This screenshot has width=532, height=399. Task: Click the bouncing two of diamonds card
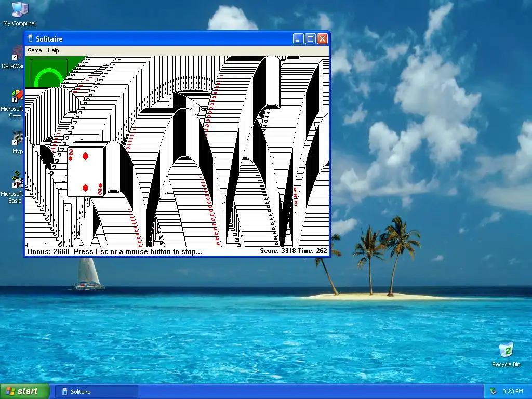(x=86, y=171)
